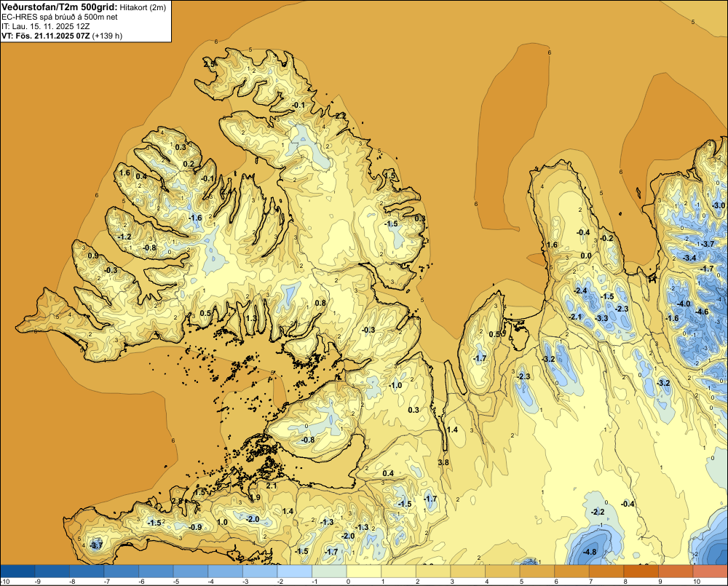Click the legend swatch between 0 and 1

pyautogui.click(x=364, y=571)
